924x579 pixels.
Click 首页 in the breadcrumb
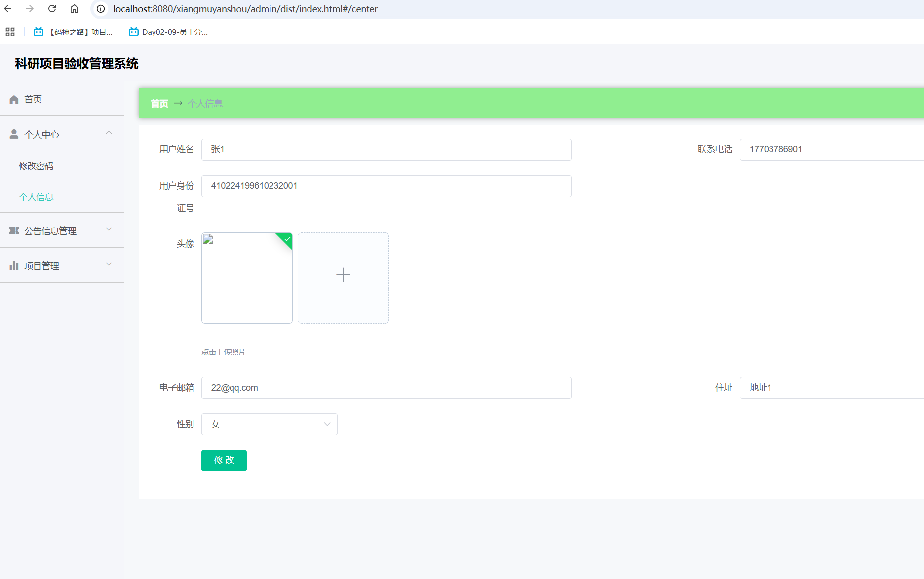pyautogui.click(x=159, y=104)
